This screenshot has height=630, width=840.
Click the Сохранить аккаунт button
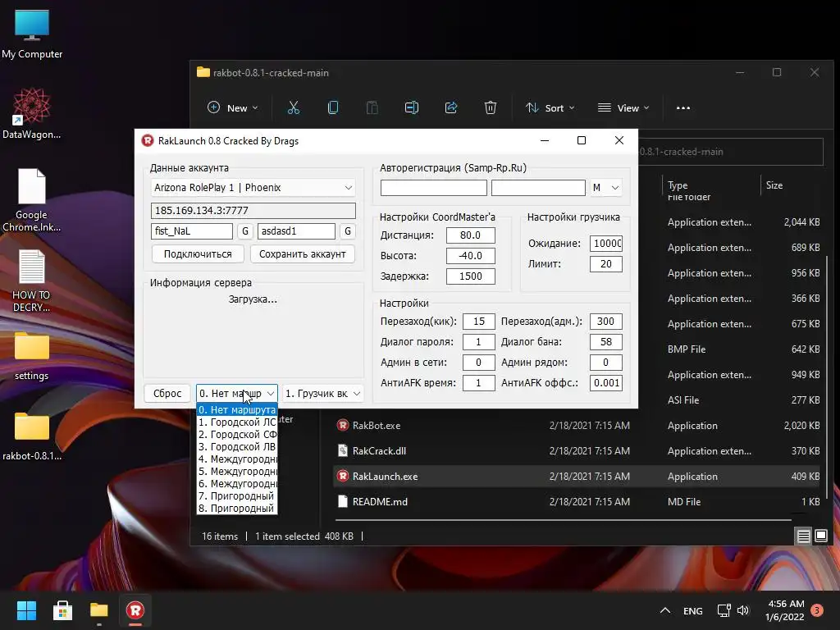[302, 254]
